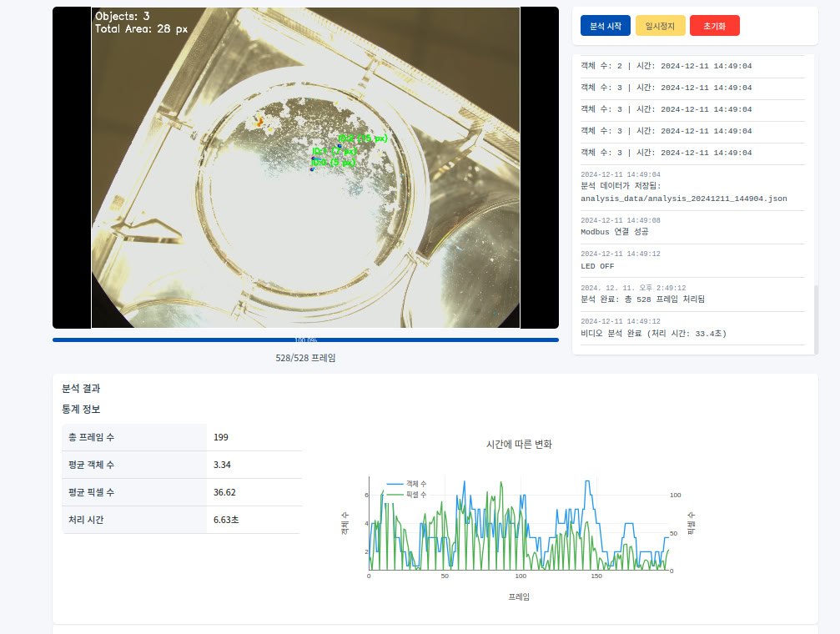The image size is (840, 634).
Task: Click the 처리 시간 row showing 6.63초
Action: pyautogui.click(x=181, y=520)
